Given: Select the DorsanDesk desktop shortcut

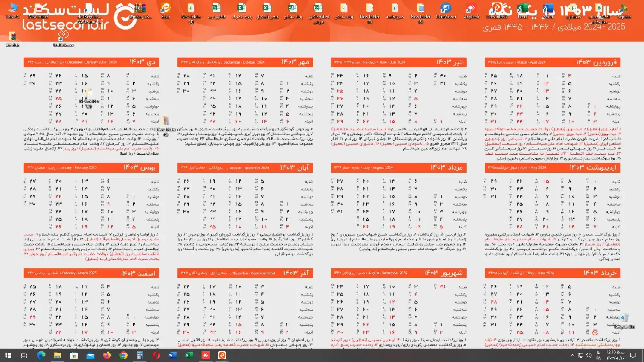Looking at the screenshot, I should click(x=497, y=11).
